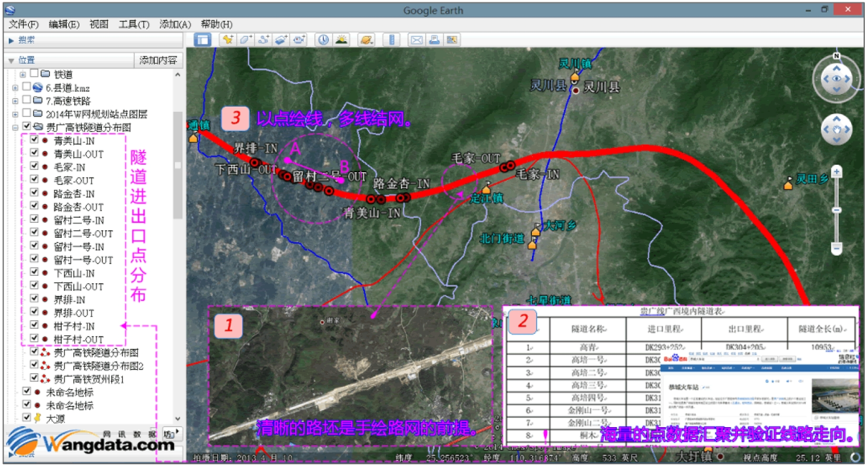The width and height of the screenshot is (868, 468).
Task: Open the 工具(T) menu
Action: (134, 24)
